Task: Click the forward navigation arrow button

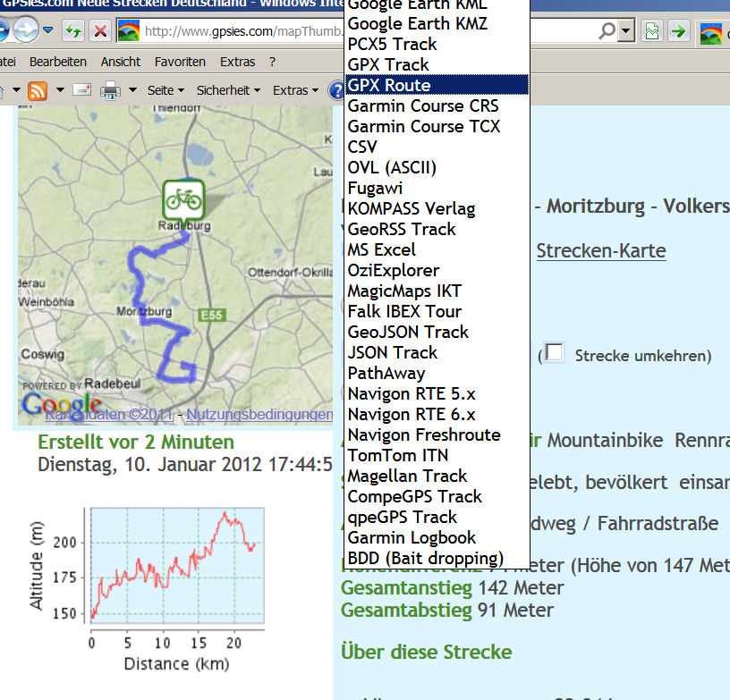Action: (x=26, y=30)
